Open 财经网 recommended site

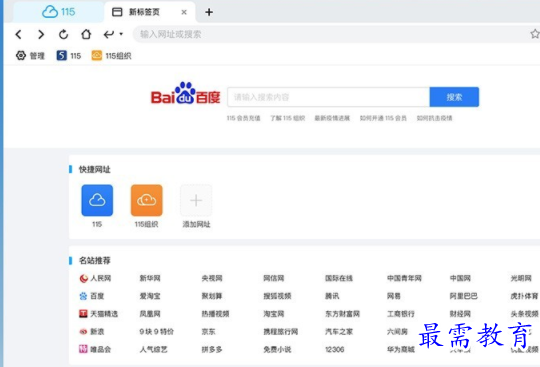460,314
